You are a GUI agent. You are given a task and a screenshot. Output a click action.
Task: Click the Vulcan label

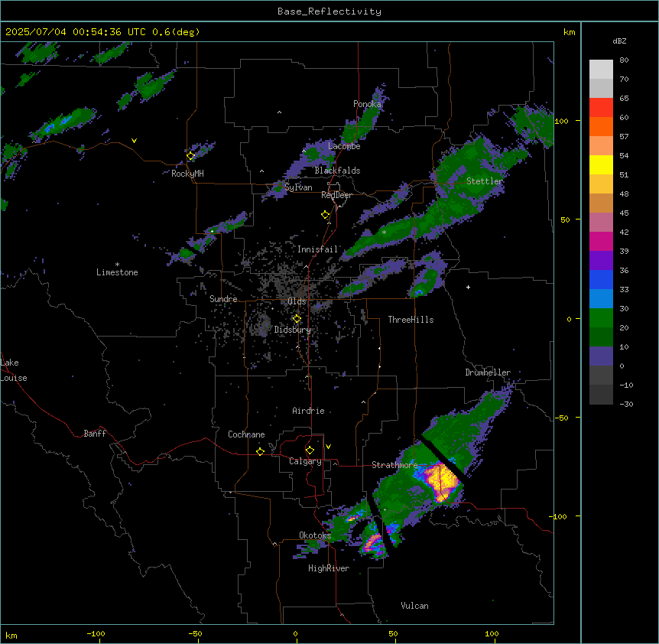(414, 606)
